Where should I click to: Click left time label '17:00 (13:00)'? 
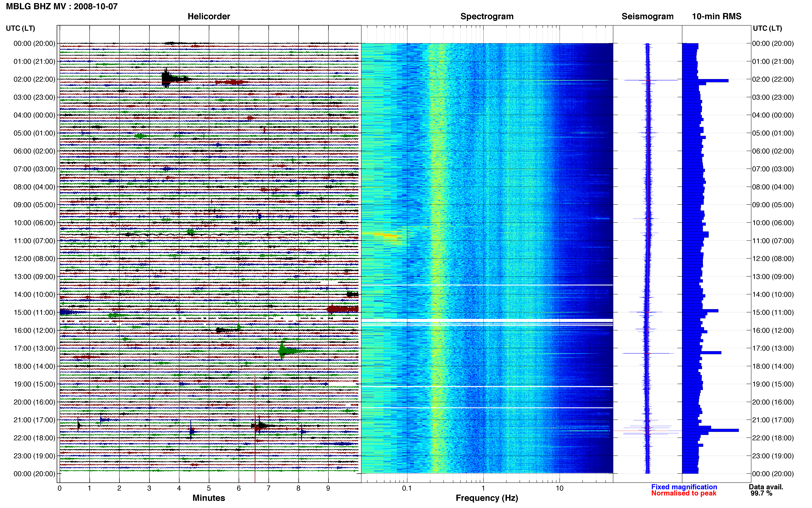[34, 348]
